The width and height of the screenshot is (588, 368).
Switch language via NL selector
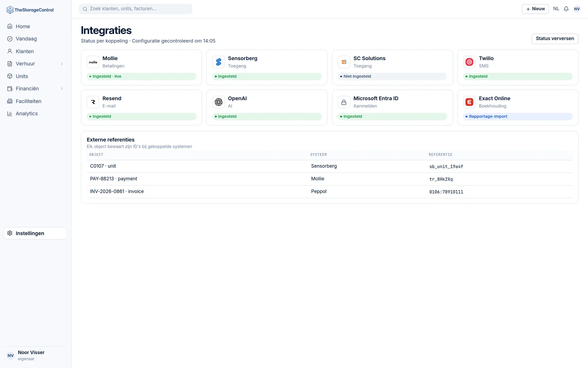point(556,9)
